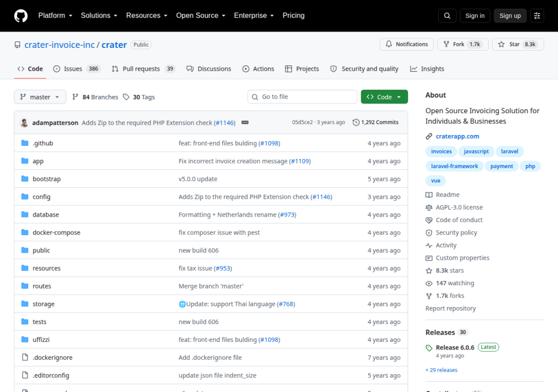This screenshot has width=558, height=392.
Task: Click the bootstrap folder icon
Action: tap(25, 179)
